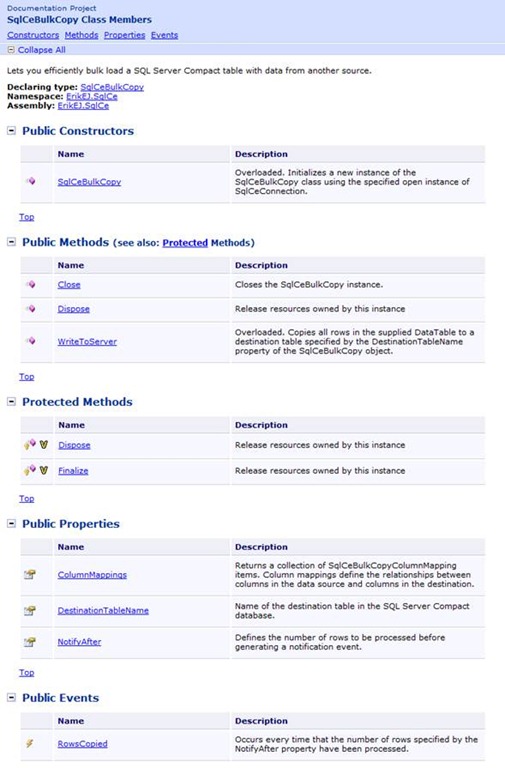Open the ErikEJ.SqlCe namespace link

[92, 96]
